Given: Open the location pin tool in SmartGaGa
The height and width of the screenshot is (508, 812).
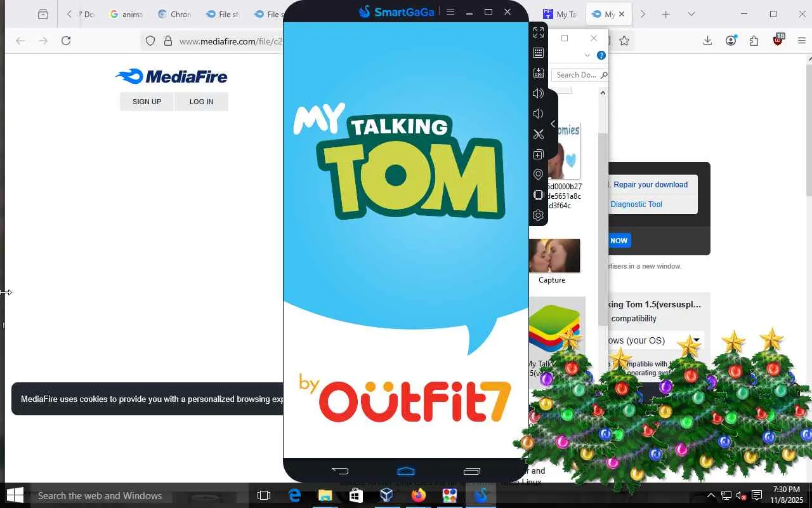Looking at the screenshot, I should click(x=539, y=175).
